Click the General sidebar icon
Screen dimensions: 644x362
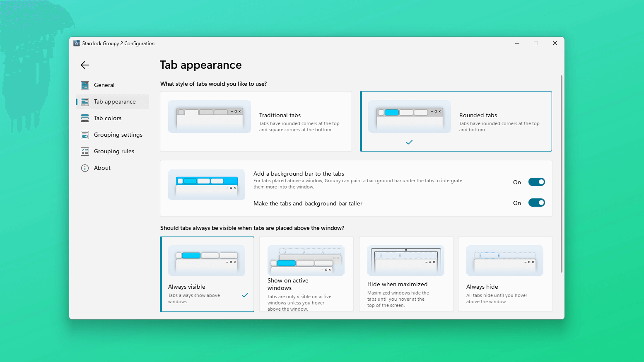(x=85, y=85)
